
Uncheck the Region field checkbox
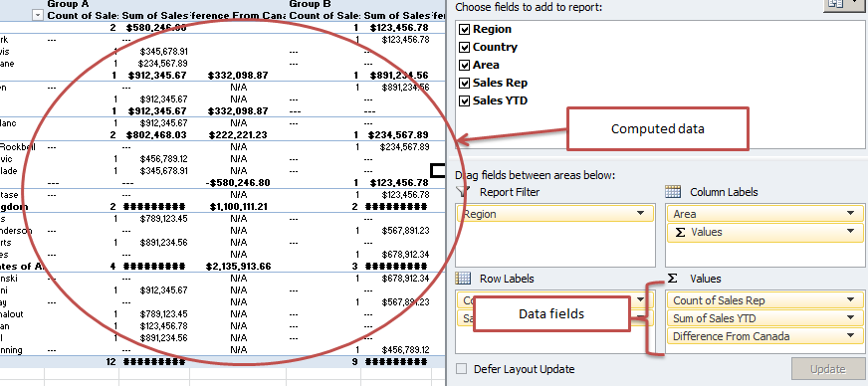point(465,29)
